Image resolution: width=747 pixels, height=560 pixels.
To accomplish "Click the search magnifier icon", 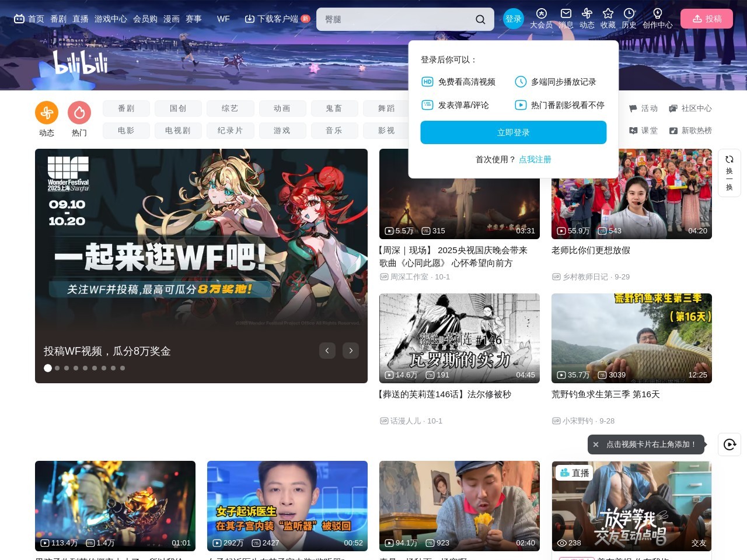I will 480,19.
